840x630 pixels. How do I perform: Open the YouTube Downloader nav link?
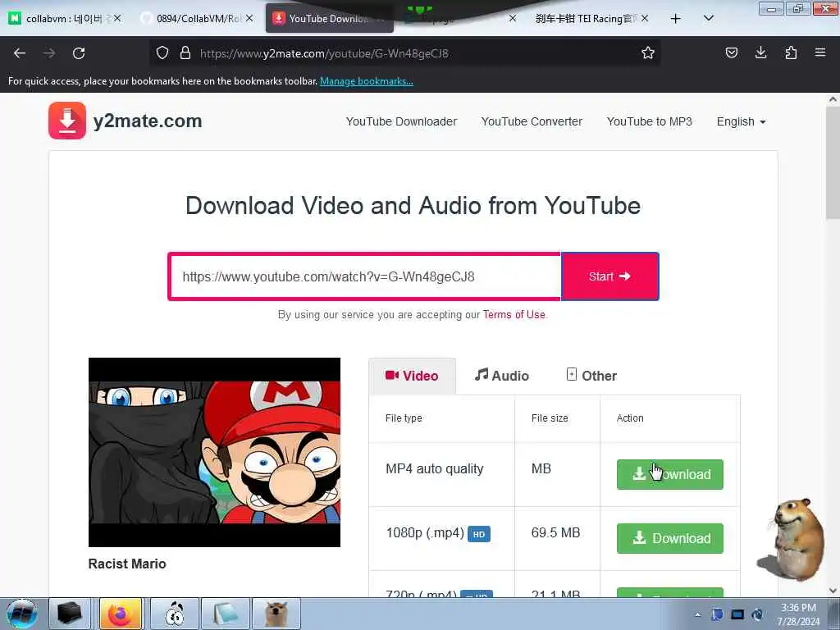(x=401, y=121)
